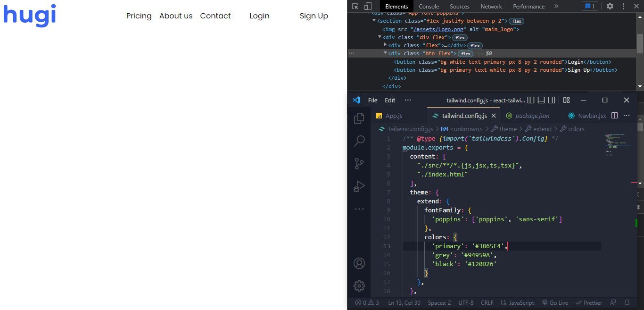This screenshot has width=644, height=310.
Task: Open hidden DevTools panels with the chevron
Action: click(x=556, y=6)
